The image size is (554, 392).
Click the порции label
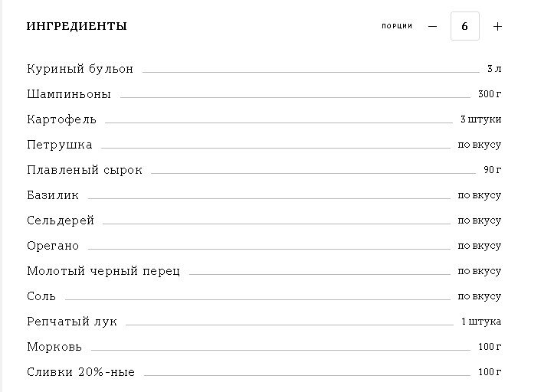click(x=397, y=26)
